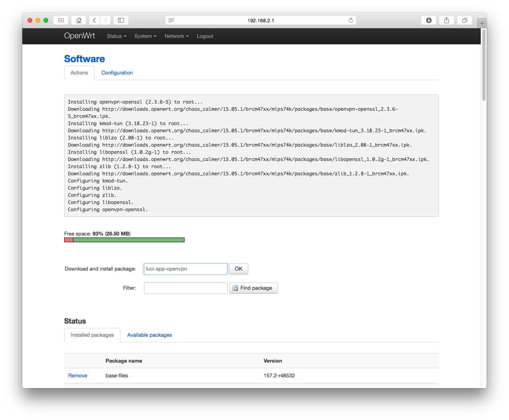Click the 'Free space: 93% (26.50 MB)' label

tap(97, 234)
